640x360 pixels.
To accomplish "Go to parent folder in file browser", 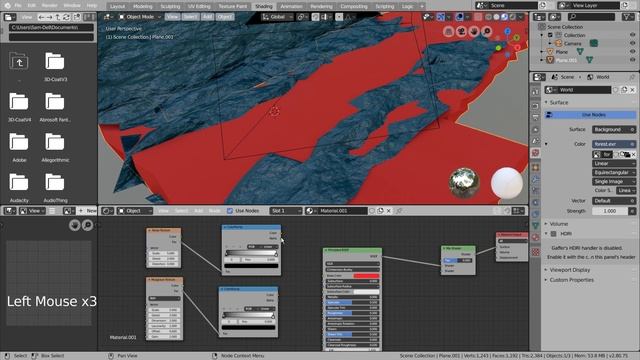I will tap(19, 62).
